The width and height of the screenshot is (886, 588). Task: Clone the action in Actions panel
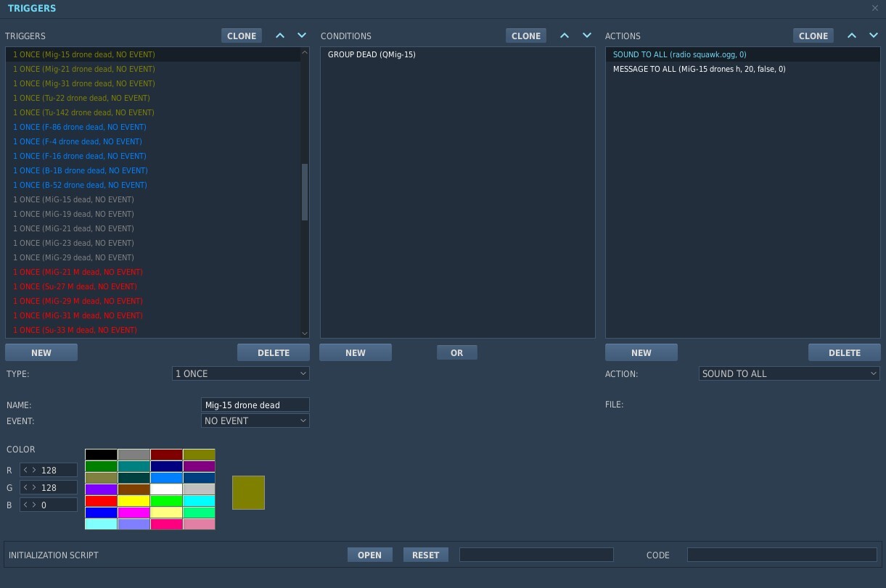[x=813, y=36]
